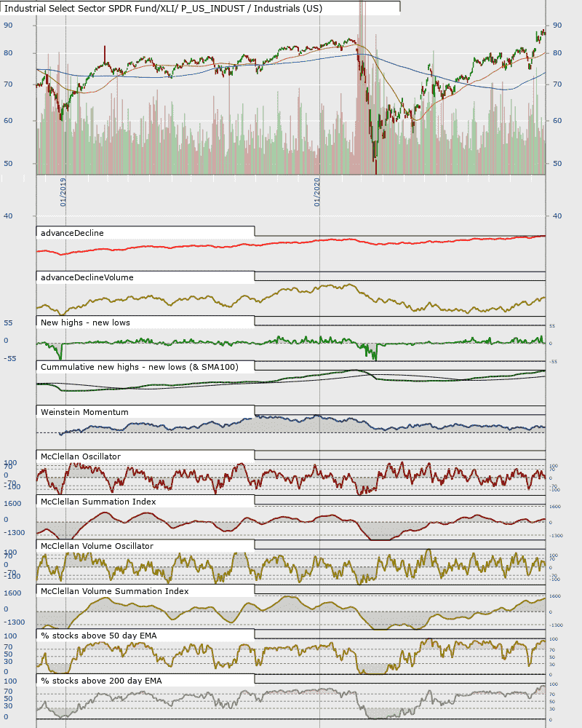Click Cummulative new highs - new lows label

click(x=140, y=367)
